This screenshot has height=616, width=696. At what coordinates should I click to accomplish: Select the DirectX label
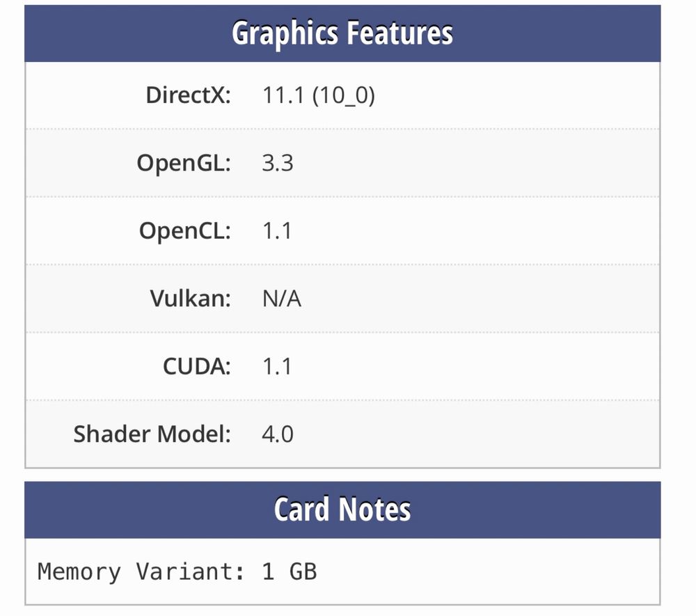tap(189, 95)
